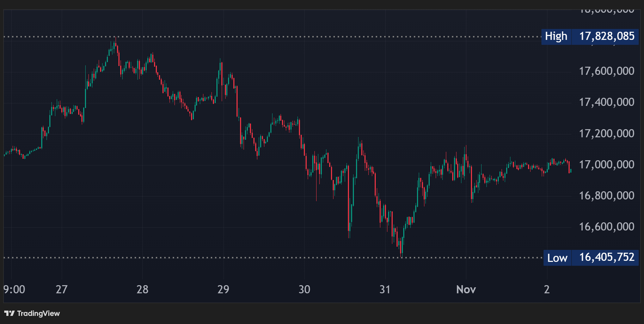This screenshot has width=644, height=324.
Task: Select date 28 on the time axis
Action: click(142, 289)
